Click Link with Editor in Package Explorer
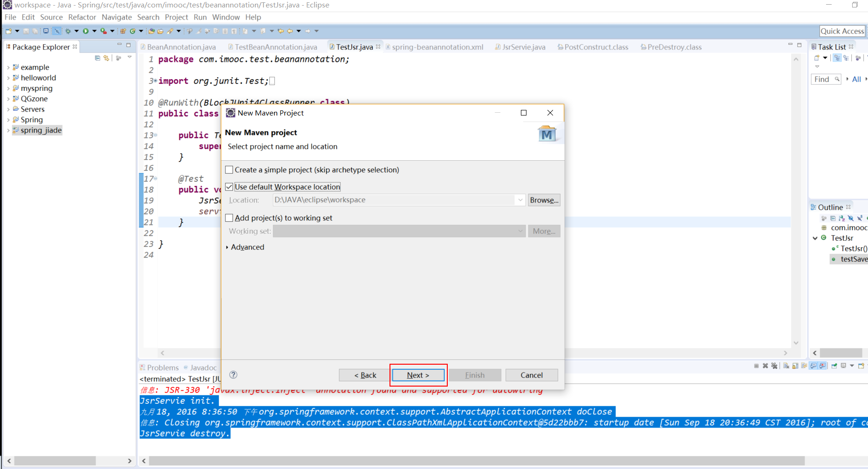 [107, 58]
